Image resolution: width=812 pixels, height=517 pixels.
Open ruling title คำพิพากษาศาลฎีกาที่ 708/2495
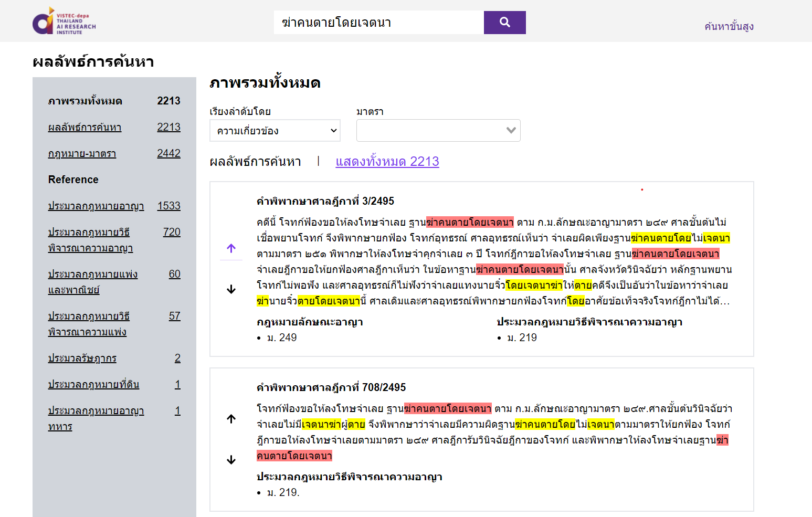coord(331,387)
